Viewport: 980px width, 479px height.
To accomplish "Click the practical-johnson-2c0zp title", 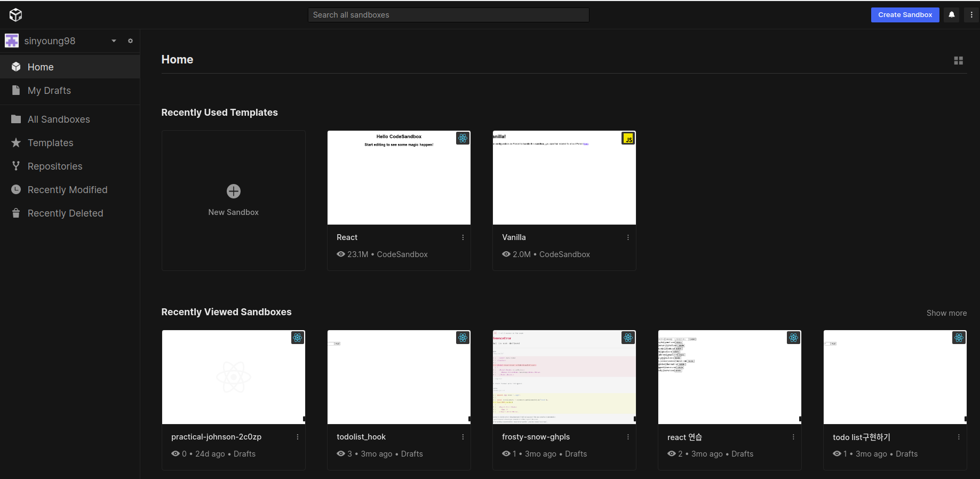I will tap(216, 437).
